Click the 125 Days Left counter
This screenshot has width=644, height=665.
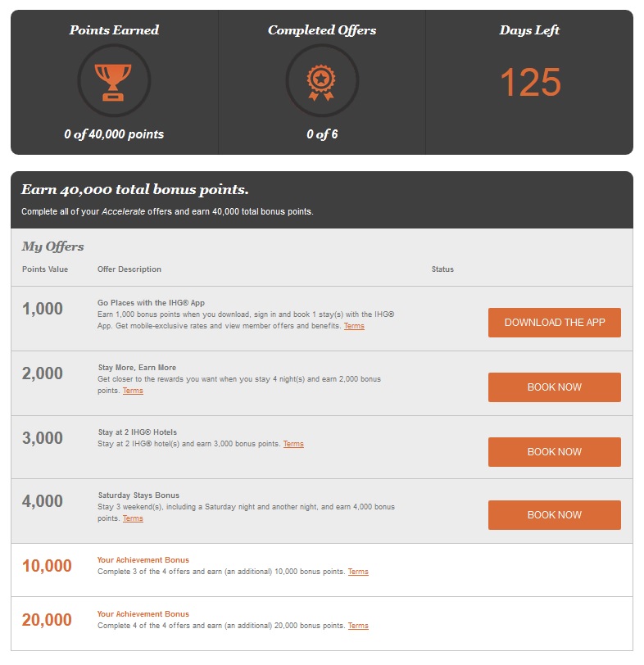(x=530, y=83)
